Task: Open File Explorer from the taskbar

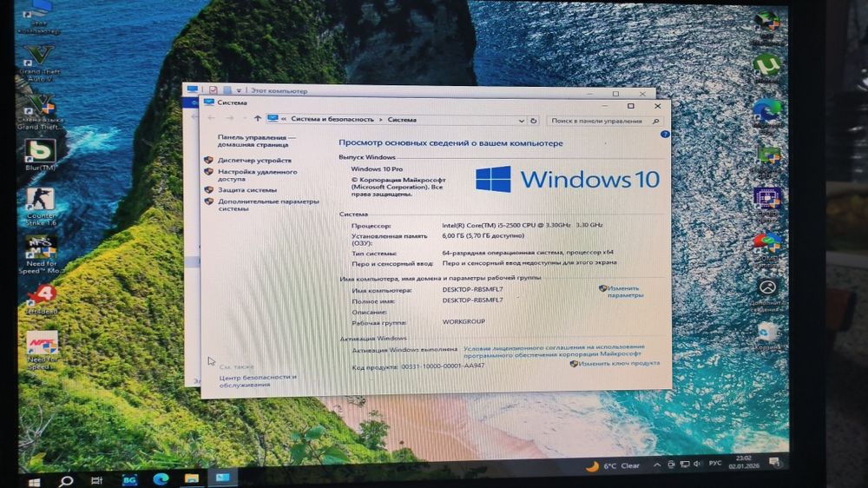Action: 192,478
